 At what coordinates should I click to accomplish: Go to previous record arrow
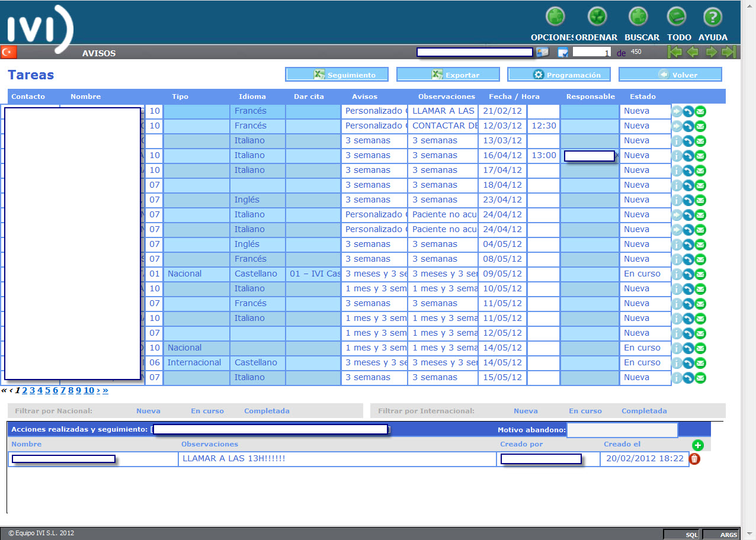[x=693, y=52]
